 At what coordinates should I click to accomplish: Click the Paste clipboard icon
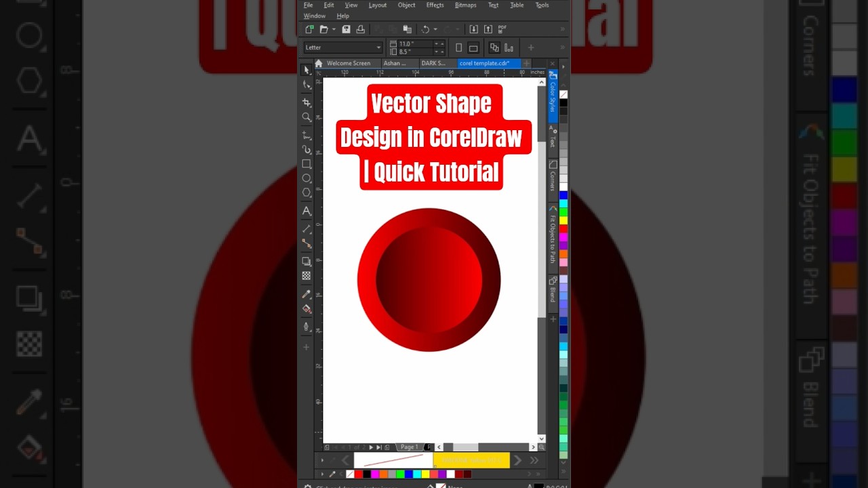(x=407, y=29)
